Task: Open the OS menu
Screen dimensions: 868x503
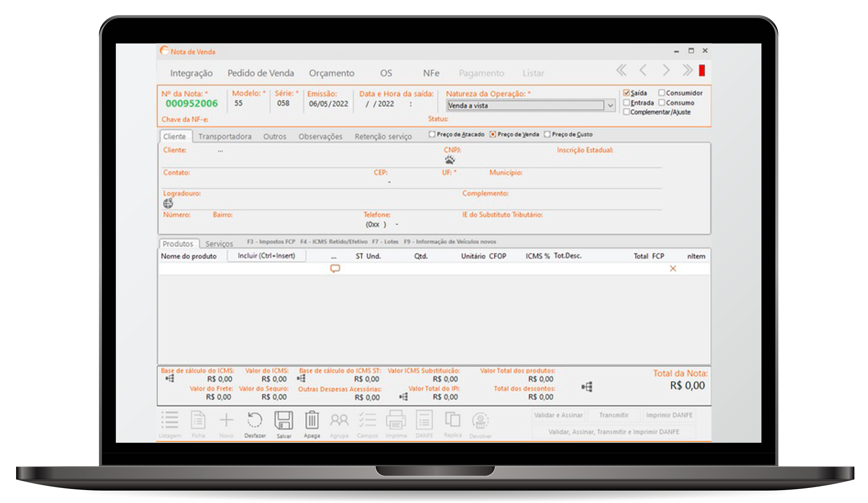Action: click(x=386, y=73)
